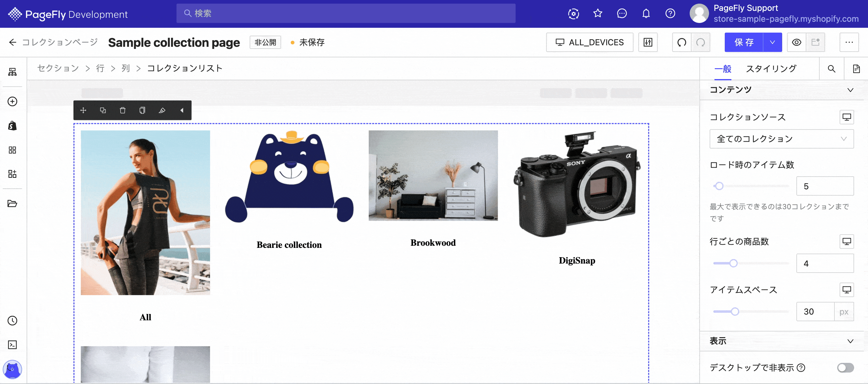Image resolution: width=868 pixels, height=384 pixels.
Task: Open the version history clock icon
Action: click(12, 320)
